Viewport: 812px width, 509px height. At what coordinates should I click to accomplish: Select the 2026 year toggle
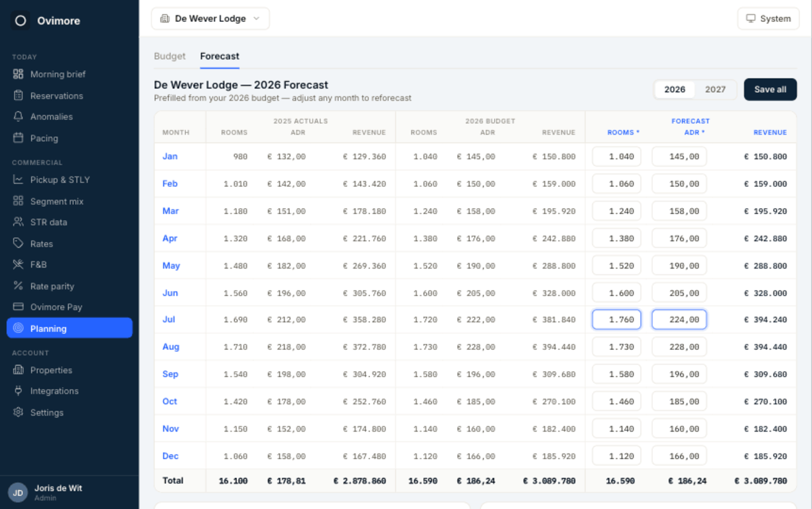point(675,89)
